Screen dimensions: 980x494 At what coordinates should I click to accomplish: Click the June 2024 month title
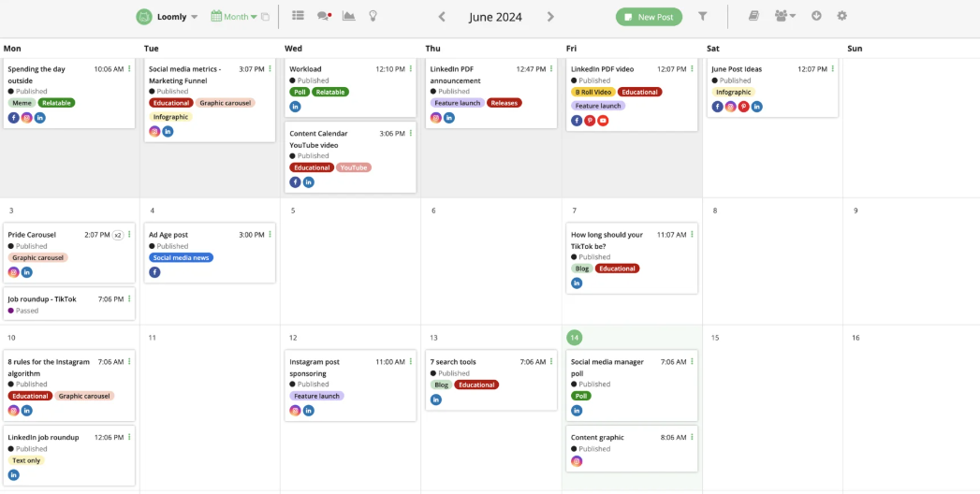(496, 17)
